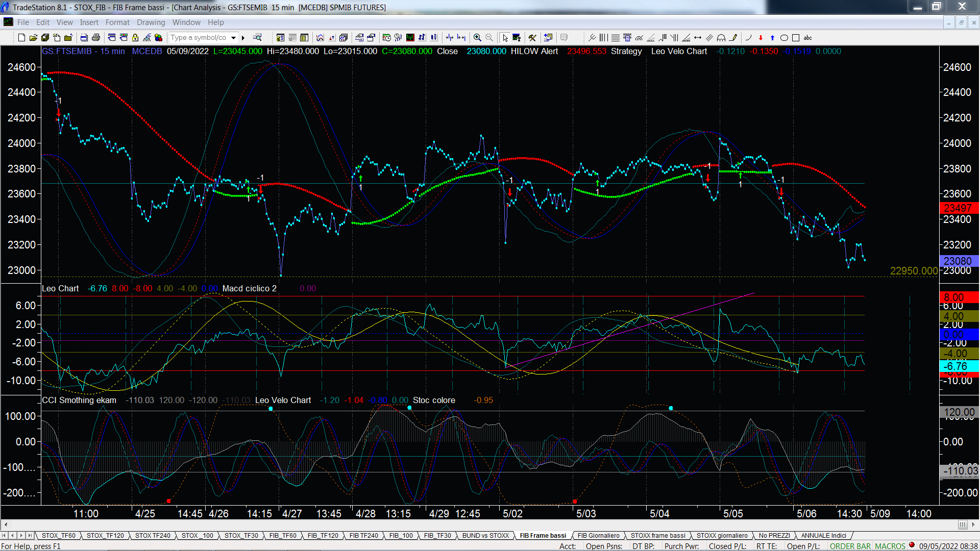This screenshot has height=551, width=980.
Task: Open the Insert menu
Action: coord(89,22)
